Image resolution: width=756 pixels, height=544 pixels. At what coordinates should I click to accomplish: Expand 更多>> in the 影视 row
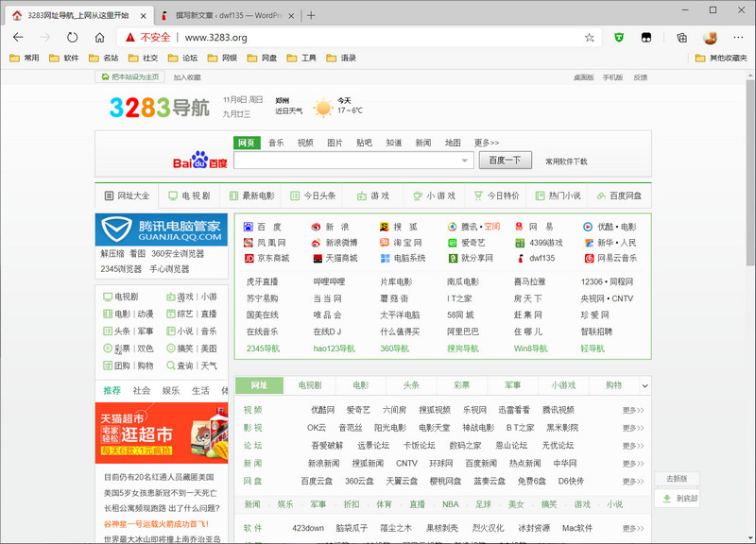pos(633,428)
